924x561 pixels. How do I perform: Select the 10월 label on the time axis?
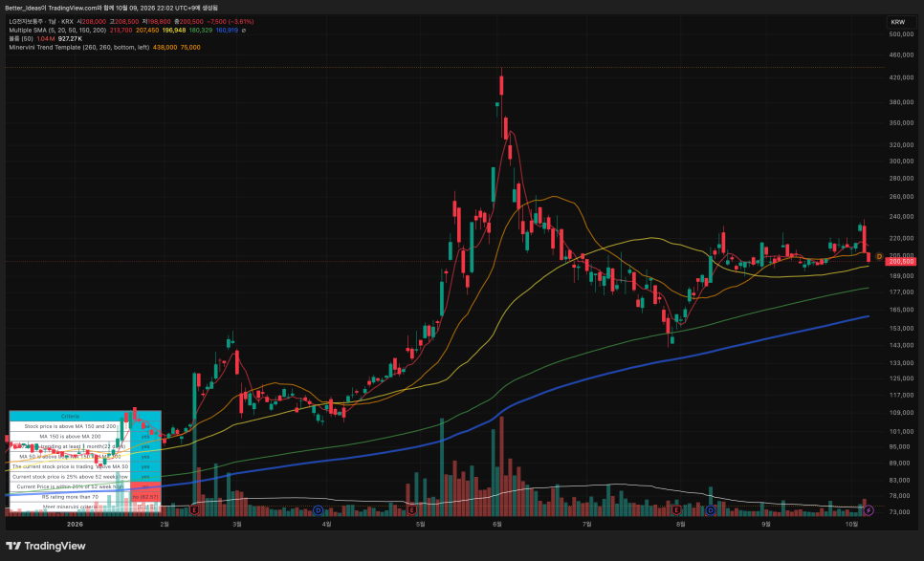(x=851, y=524)
